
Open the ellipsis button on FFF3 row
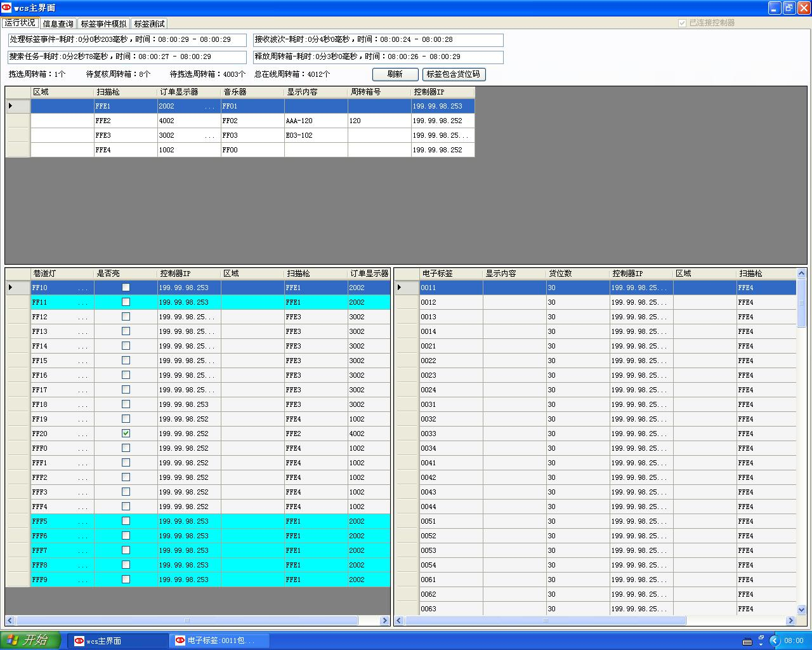pyautogui.click(x=83, y=493)
